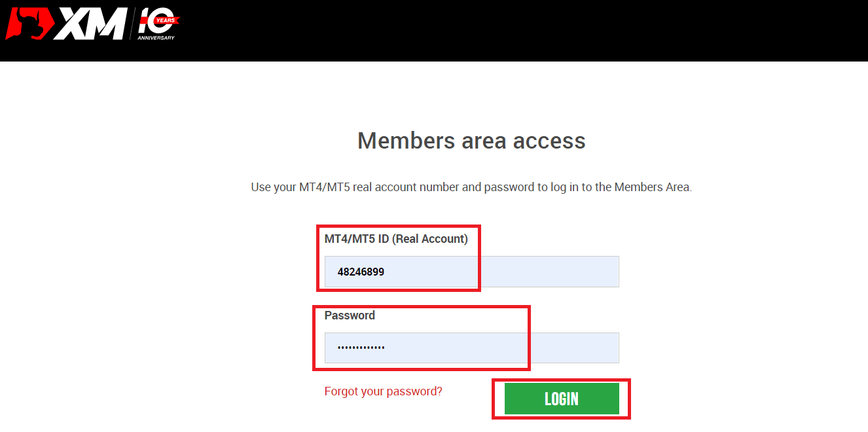Click the 'Password' field label
The width and height of the screenshot is (868, 432).
coord(350,315)
